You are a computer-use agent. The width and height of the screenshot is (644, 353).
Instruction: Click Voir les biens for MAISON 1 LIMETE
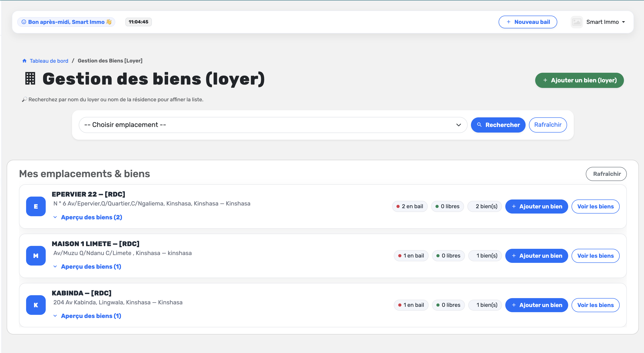click(595, 255)
